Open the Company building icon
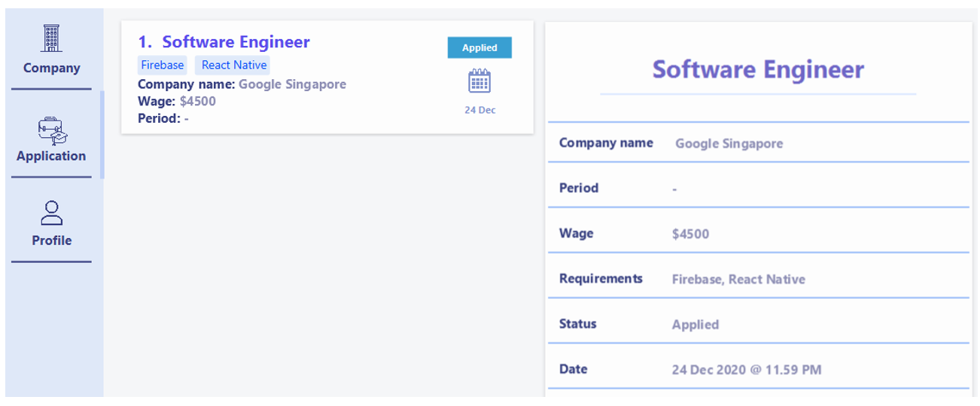Screen dimensions: 980x406 pos(51,38)
